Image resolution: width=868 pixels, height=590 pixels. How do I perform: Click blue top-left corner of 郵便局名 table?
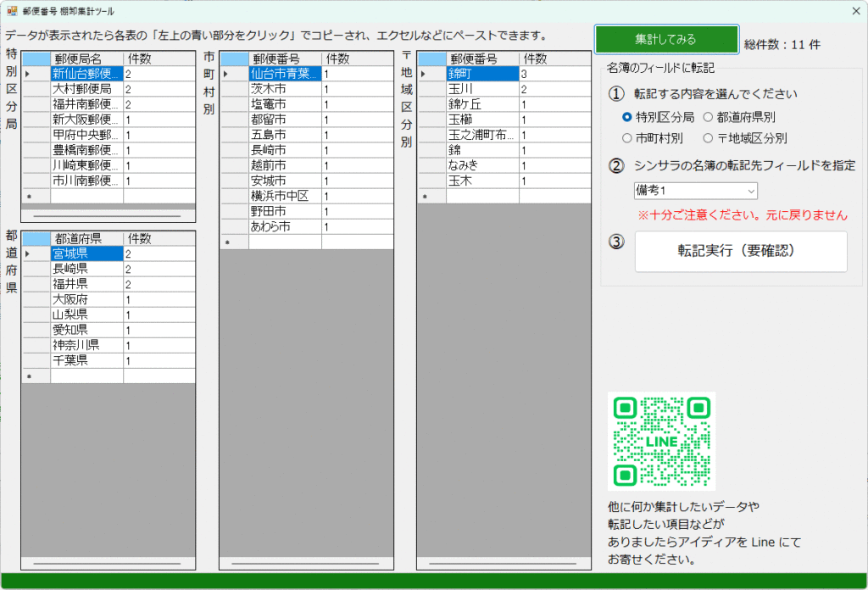[36, 58]
